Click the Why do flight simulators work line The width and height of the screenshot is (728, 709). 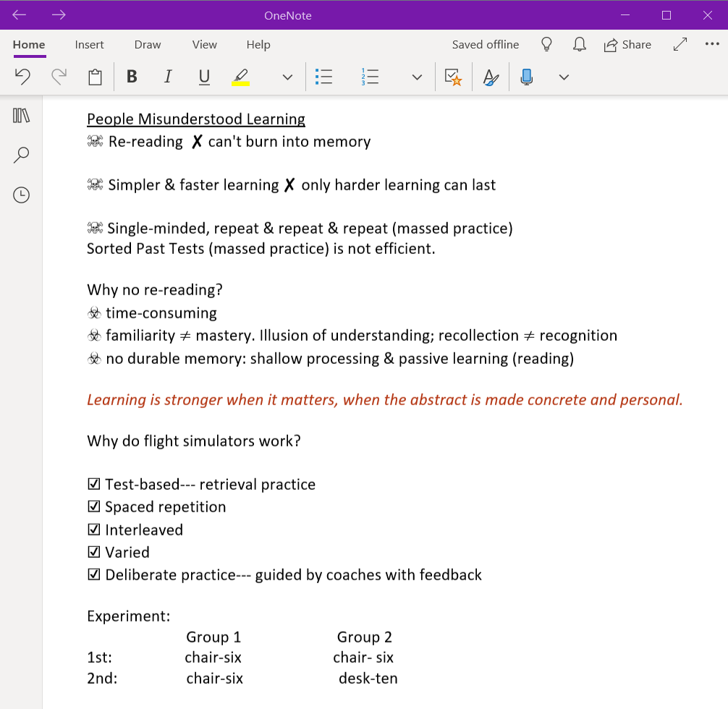[194, 441]
